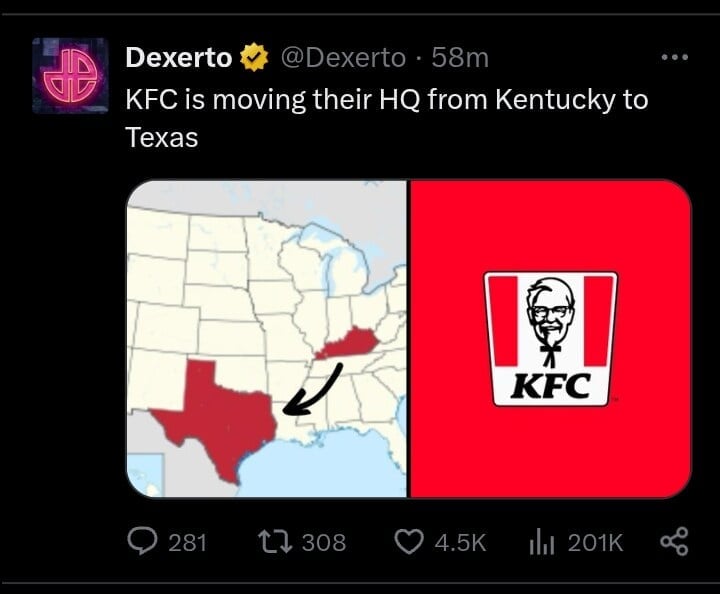Image resolution: width=720 pixels, height=594 pixels.
Task: Like the tweet with the heart icon
Action: click(x=409, y=542)
